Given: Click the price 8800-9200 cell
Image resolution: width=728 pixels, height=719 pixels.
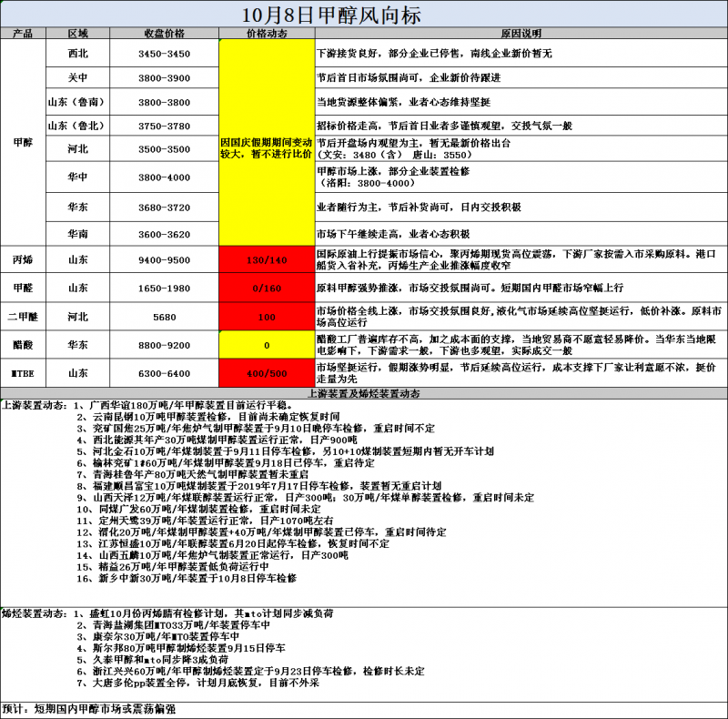Looking at the screenshot, I should (164, 345).
